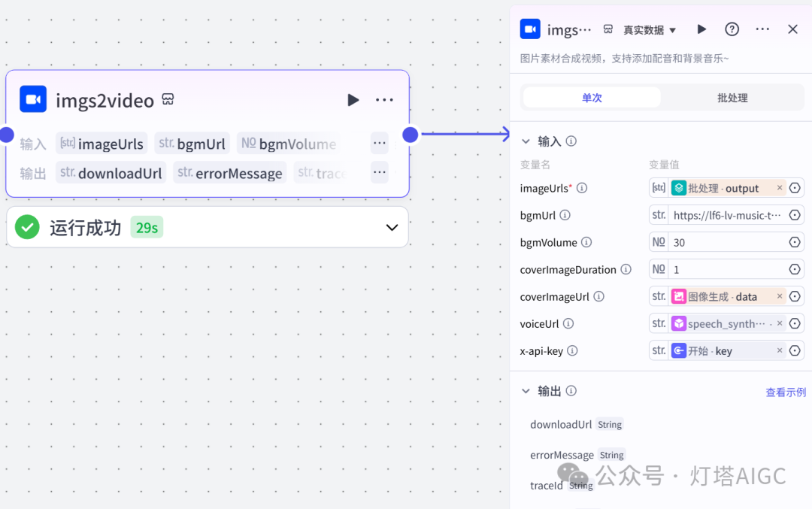This screenshot has height=509, width=812.
Task: Open the help question-mark icon in the panel
Action: click(x=732, y=29)
